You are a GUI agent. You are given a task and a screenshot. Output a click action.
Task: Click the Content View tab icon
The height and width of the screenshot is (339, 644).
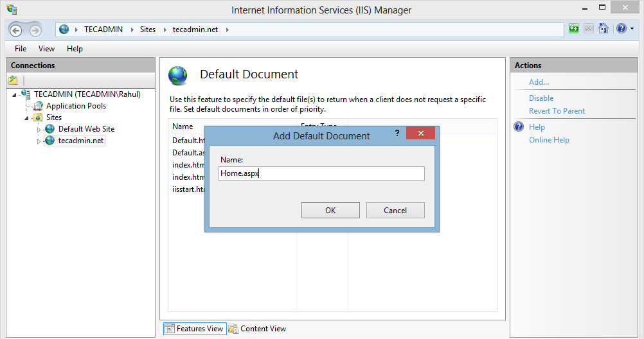233,329
